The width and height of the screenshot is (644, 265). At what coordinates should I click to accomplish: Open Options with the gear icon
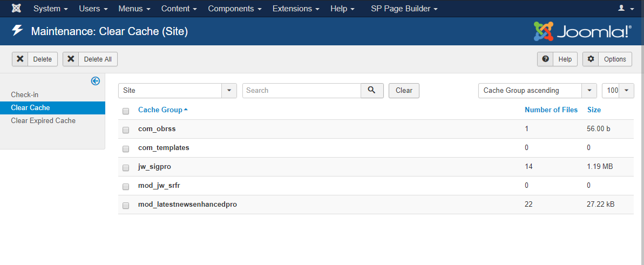[x=607, y=59]
